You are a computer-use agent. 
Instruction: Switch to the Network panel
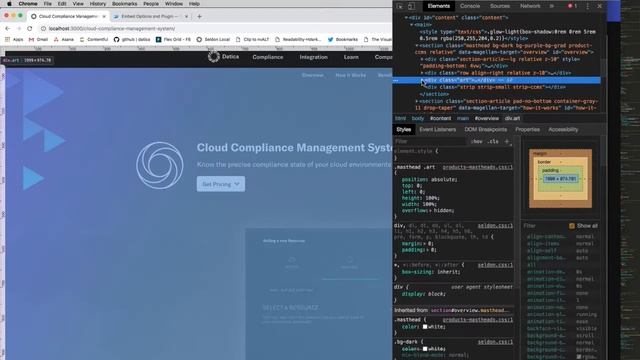point(530,6)
